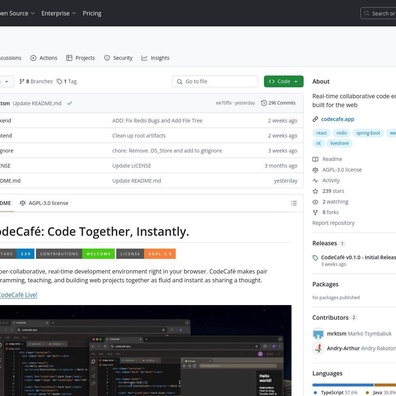The width and height of the screenshot is (396, 396).
Task: Open Andry-Arthur contributor profile
Action: (x=361, y=348)
